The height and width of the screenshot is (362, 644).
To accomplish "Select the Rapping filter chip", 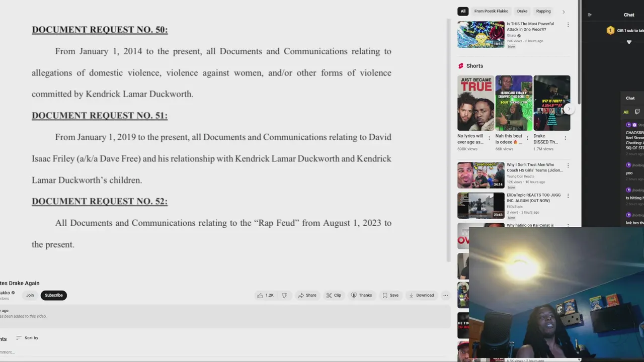I will [543, 11].
